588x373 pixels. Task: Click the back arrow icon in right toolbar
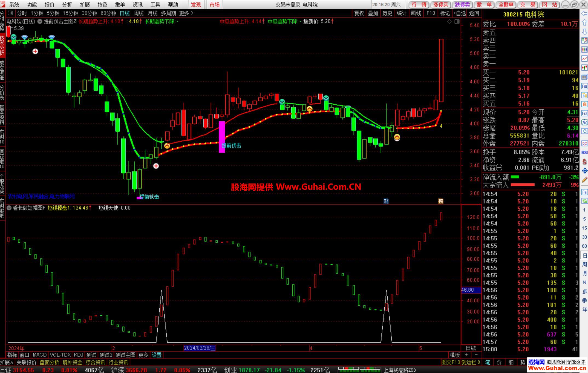tap(584, 14)
